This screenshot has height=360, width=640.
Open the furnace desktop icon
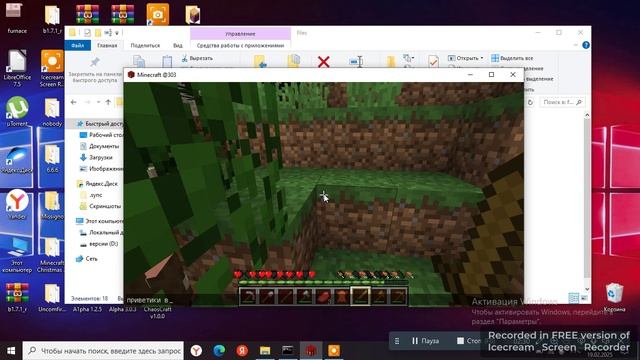[x=16, y=18]
